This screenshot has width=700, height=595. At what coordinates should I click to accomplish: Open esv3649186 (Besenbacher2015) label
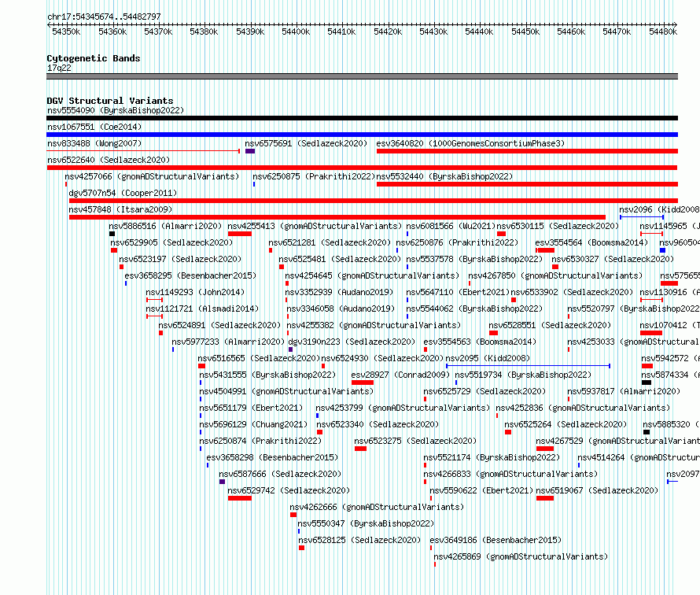(496, 540)
